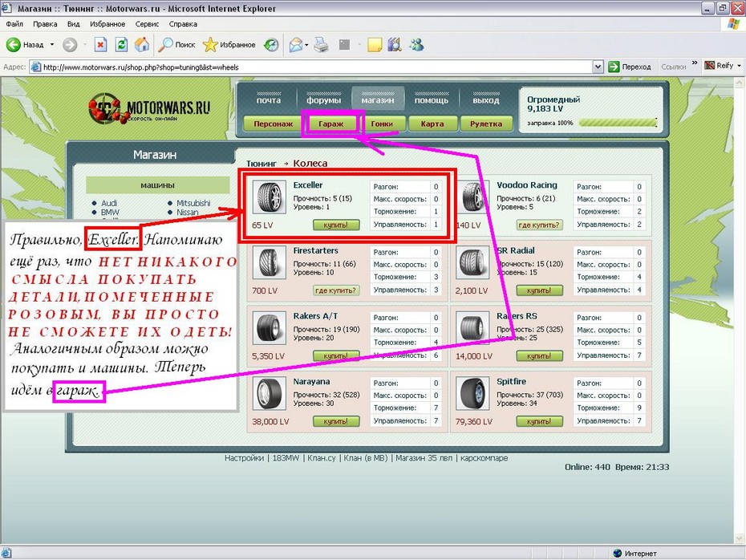Click the выход tab
Image resolution: width=746 pixels, height=560 pixels.
(x=486, y=98)
